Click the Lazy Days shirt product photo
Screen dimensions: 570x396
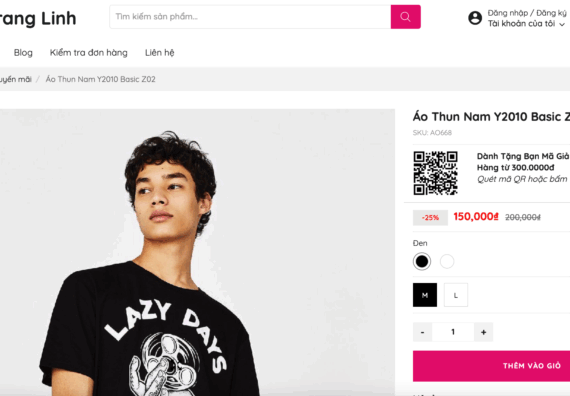coord(197,252)
